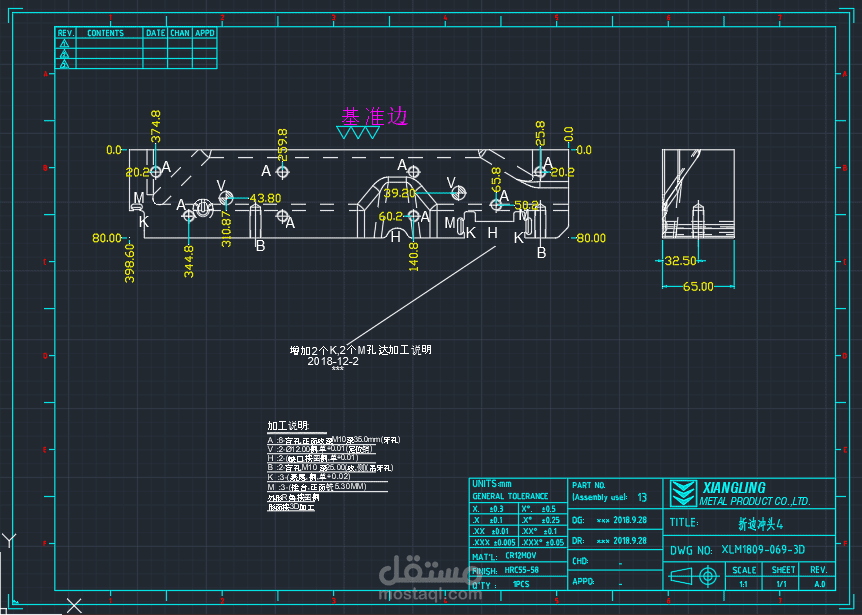Pick the 140.8 dimension value
This screenshot has height=615, width=862.
(413, 257)
